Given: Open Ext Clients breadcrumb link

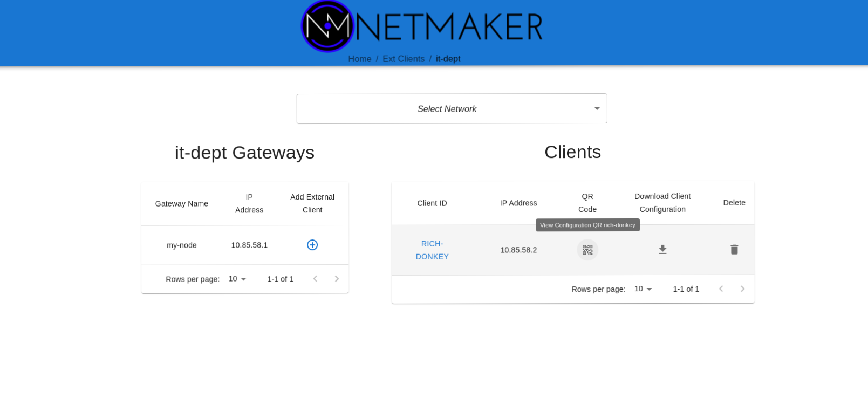Looking at the screenshot, I should 404,59.
